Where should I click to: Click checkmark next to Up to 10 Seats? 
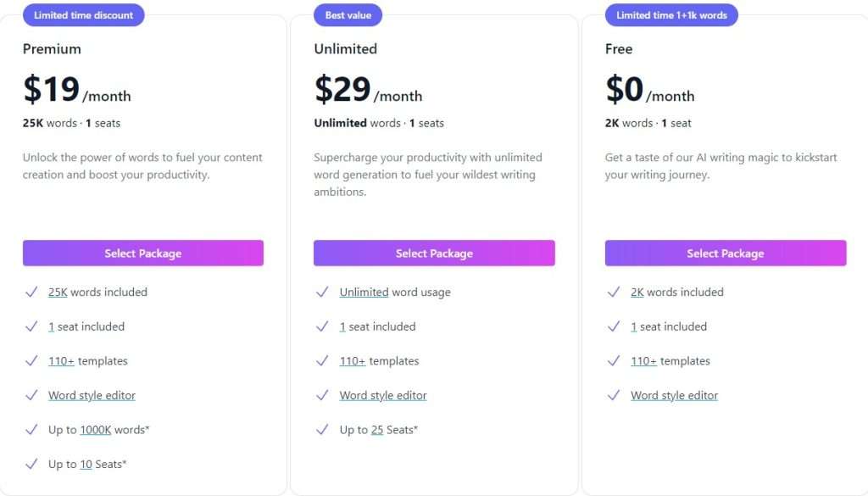(31, 464)
